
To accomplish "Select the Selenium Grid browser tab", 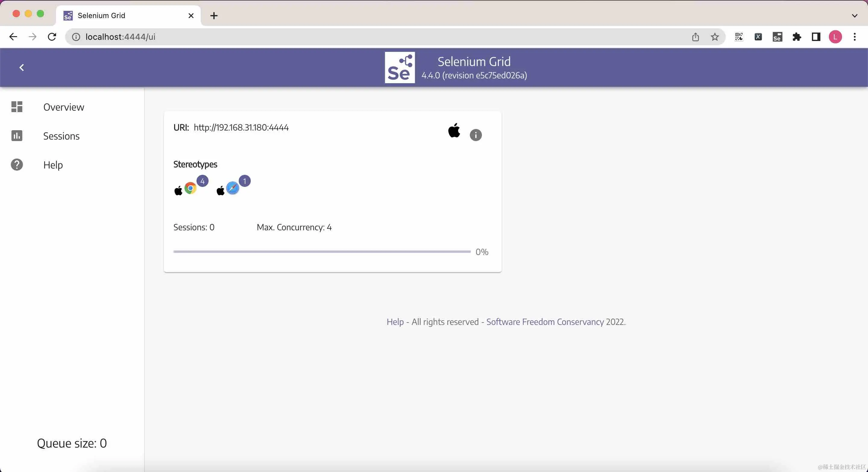I will [x=128, y=15].
